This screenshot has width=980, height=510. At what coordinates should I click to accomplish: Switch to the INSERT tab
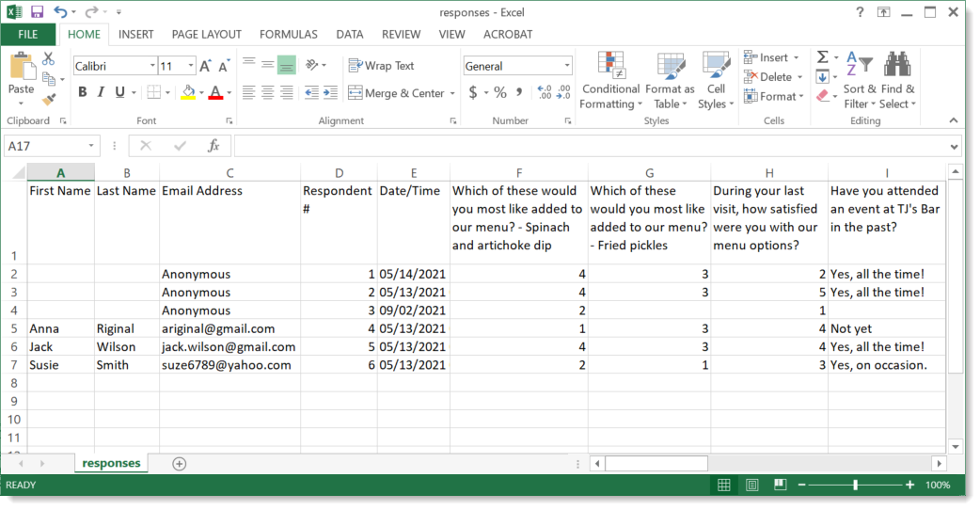(135, 35)
